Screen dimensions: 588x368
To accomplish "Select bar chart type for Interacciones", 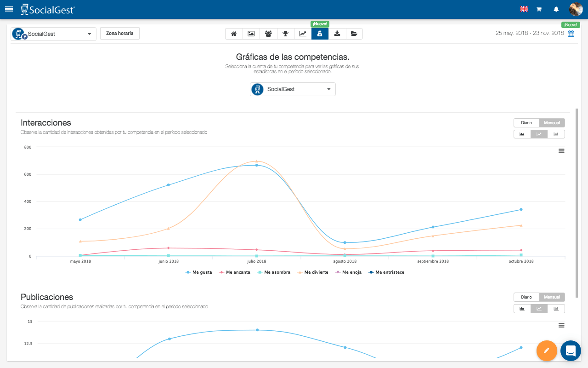I will click(x=556, y=134).
